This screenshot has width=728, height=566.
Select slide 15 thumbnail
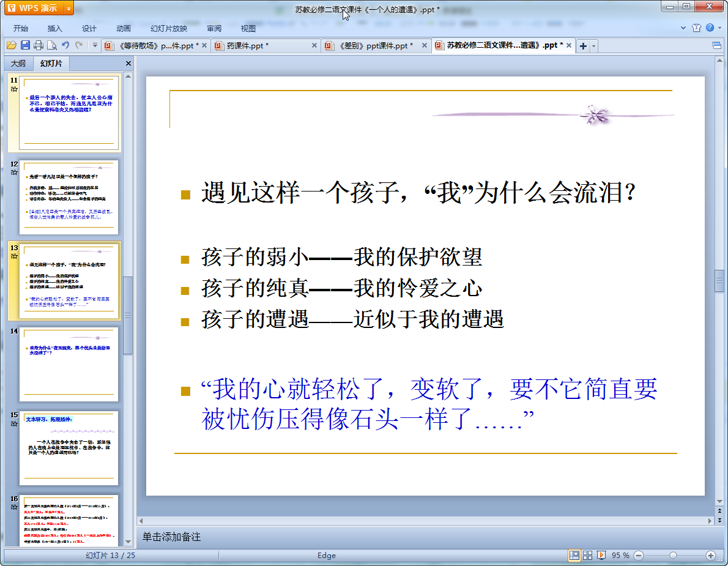point(69,448)
